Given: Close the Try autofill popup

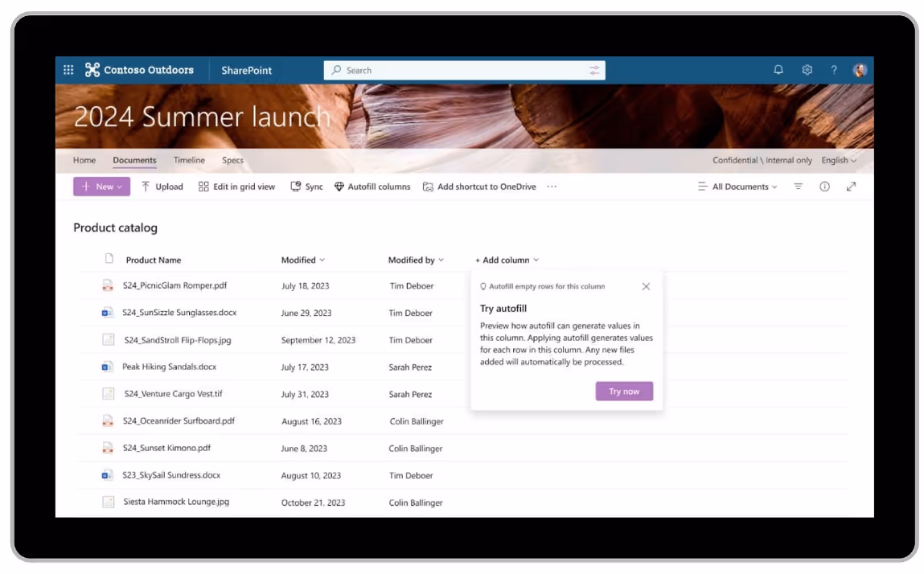Looking at the screenshot, I should (646, 286).
